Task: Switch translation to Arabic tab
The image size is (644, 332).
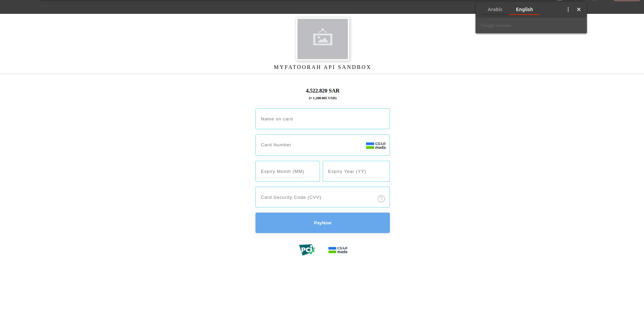Action: click(x=495, y=9)
